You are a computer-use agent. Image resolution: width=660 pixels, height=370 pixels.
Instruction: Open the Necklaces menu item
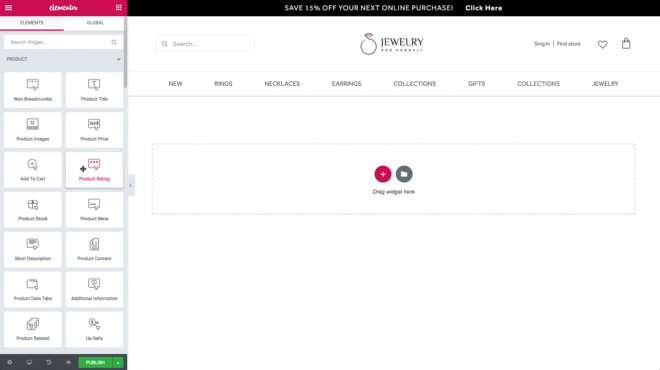point(282,84)
